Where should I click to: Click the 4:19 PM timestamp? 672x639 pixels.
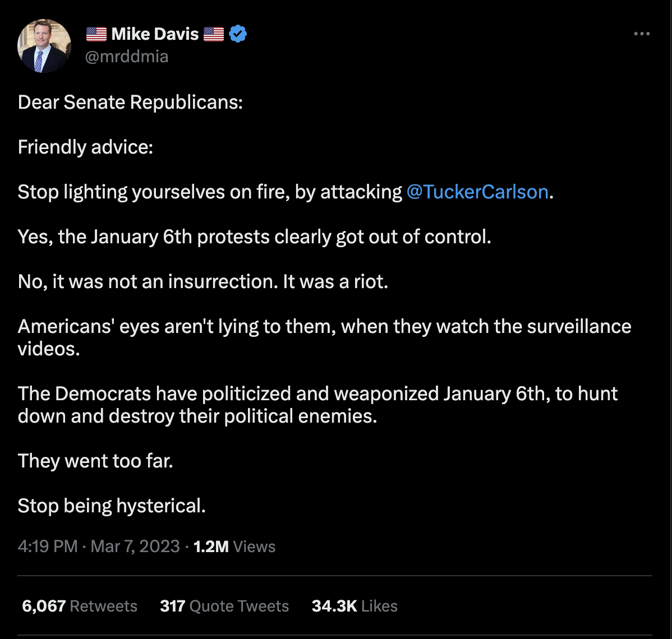point(48,547)
